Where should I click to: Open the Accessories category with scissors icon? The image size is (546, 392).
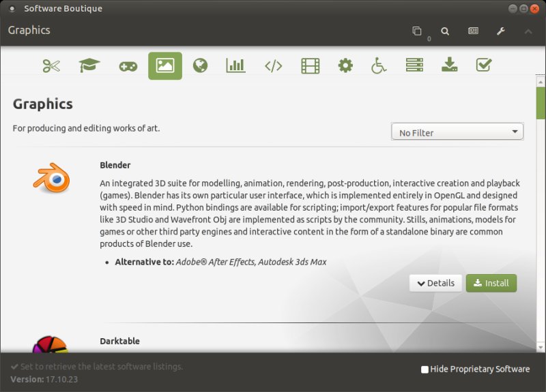(52, 65)
